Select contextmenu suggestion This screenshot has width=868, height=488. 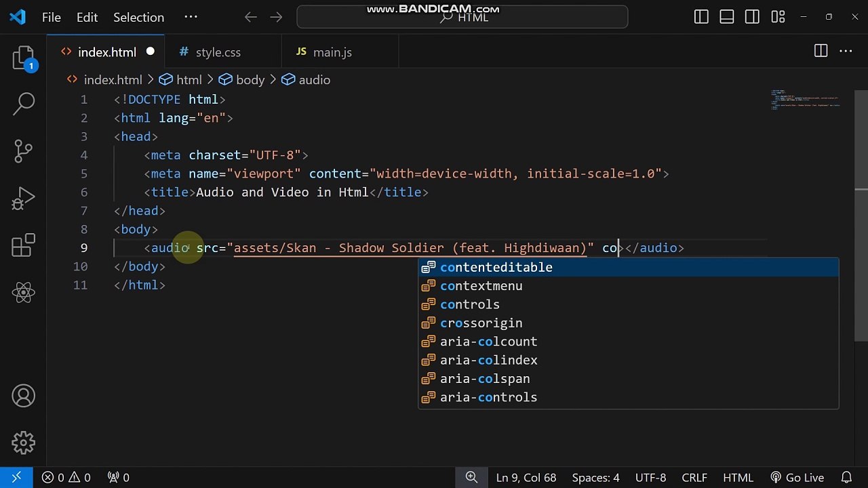[628, 286]
